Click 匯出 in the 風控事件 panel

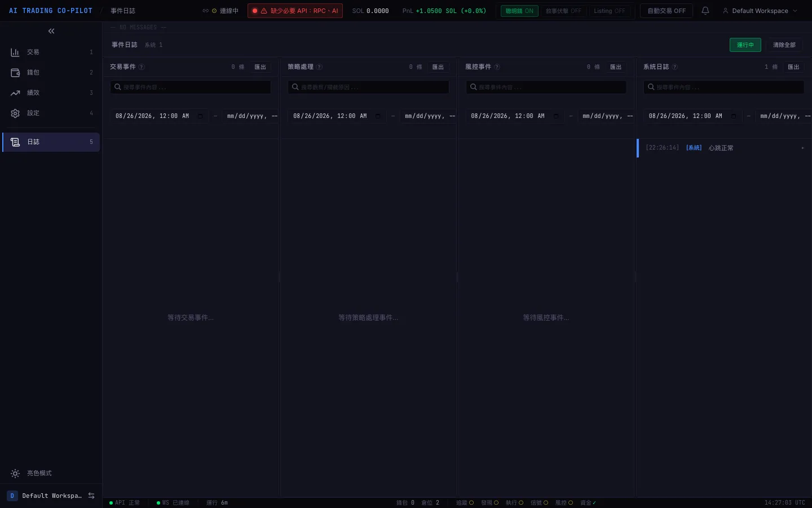tap(616, 67)
